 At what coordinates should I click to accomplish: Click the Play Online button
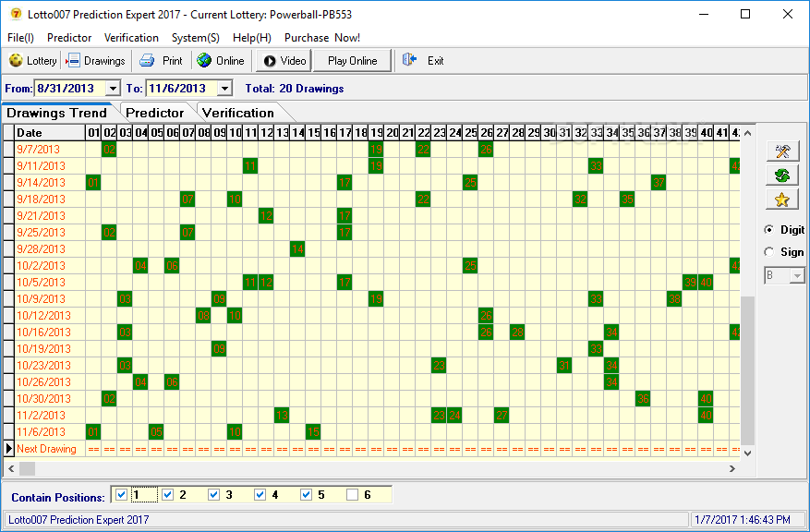pos(352,61)
